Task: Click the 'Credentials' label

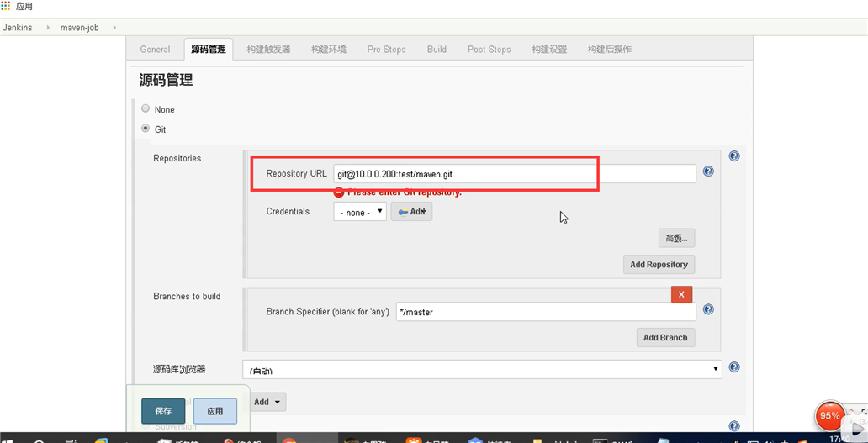Action: click(288, 211)
